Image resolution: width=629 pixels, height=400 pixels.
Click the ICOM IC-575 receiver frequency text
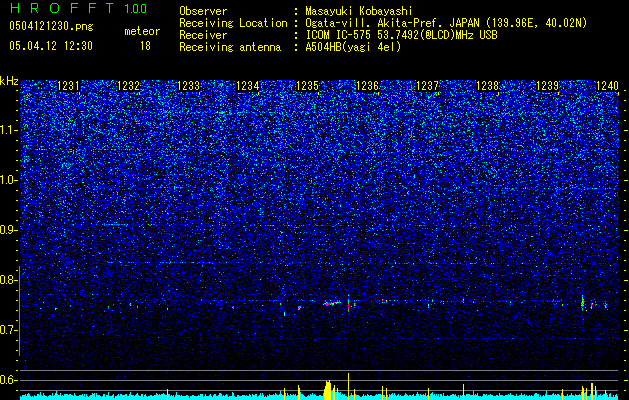pyautogui.click(x=401, y=35)
